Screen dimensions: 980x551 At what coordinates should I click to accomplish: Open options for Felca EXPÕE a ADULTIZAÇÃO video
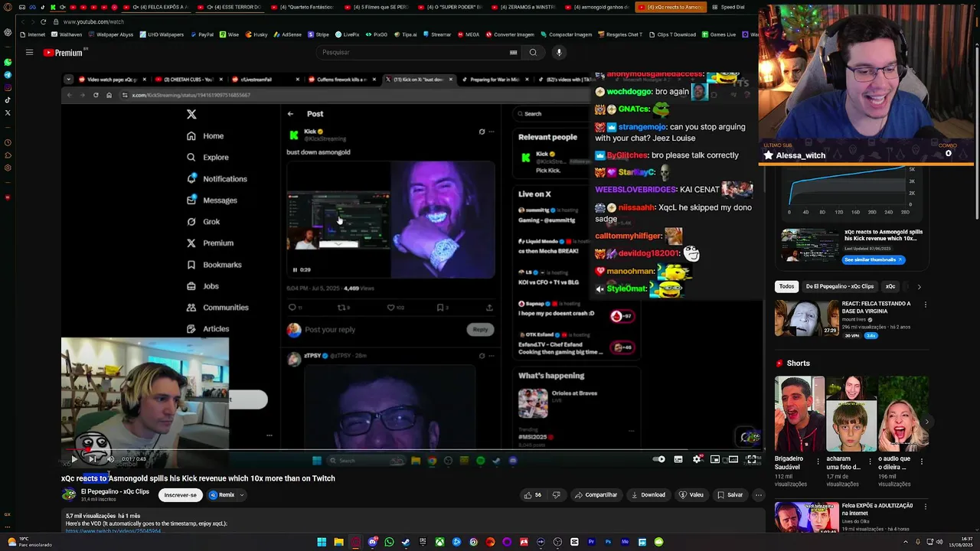coord(925,507)
